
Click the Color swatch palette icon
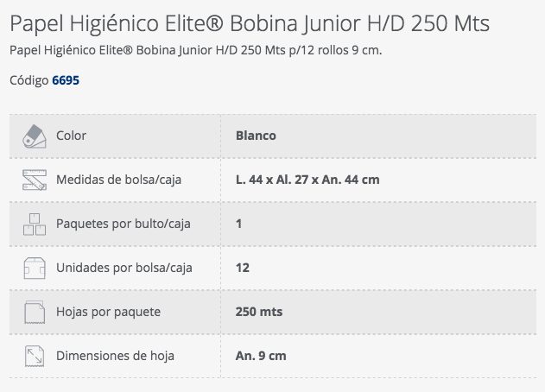pyautogui.click(x=35, y=136)
